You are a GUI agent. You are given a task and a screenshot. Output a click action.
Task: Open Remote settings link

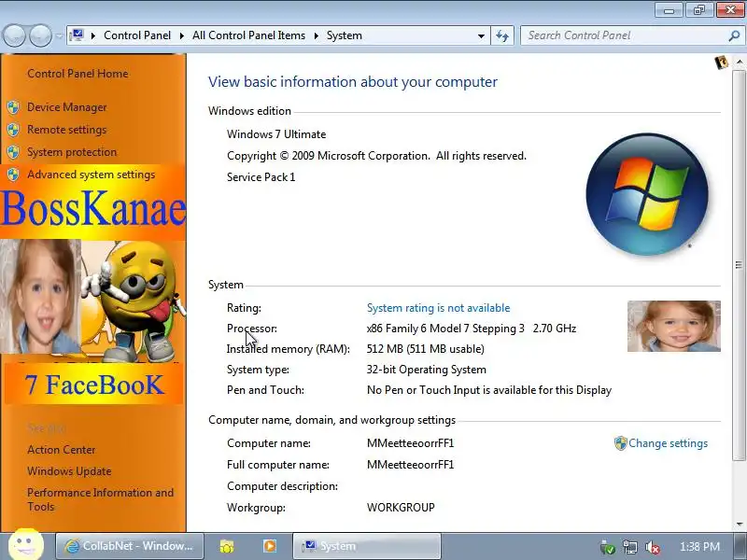pos(66,130)
